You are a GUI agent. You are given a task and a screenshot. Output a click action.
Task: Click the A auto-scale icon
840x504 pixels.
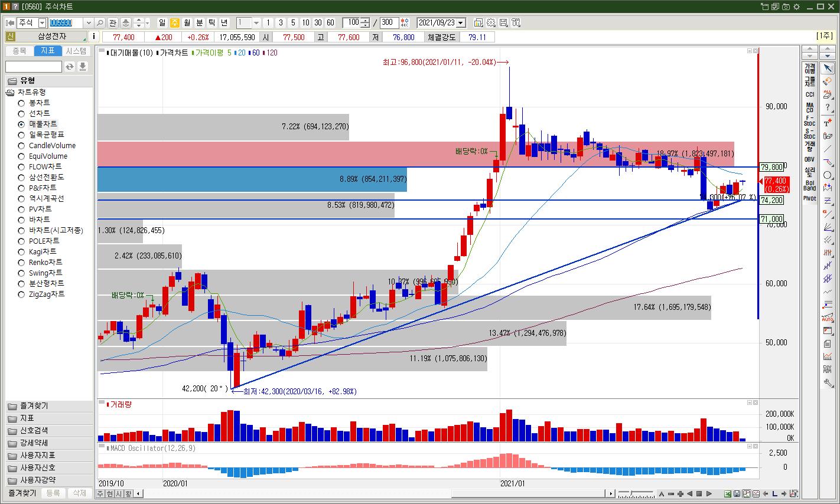coord(662,494)
